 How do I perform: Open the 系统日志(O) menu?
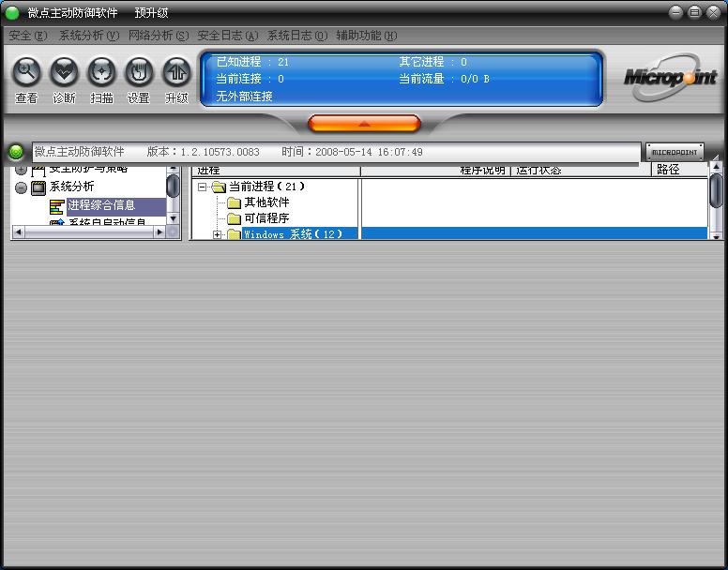[297, 36]
